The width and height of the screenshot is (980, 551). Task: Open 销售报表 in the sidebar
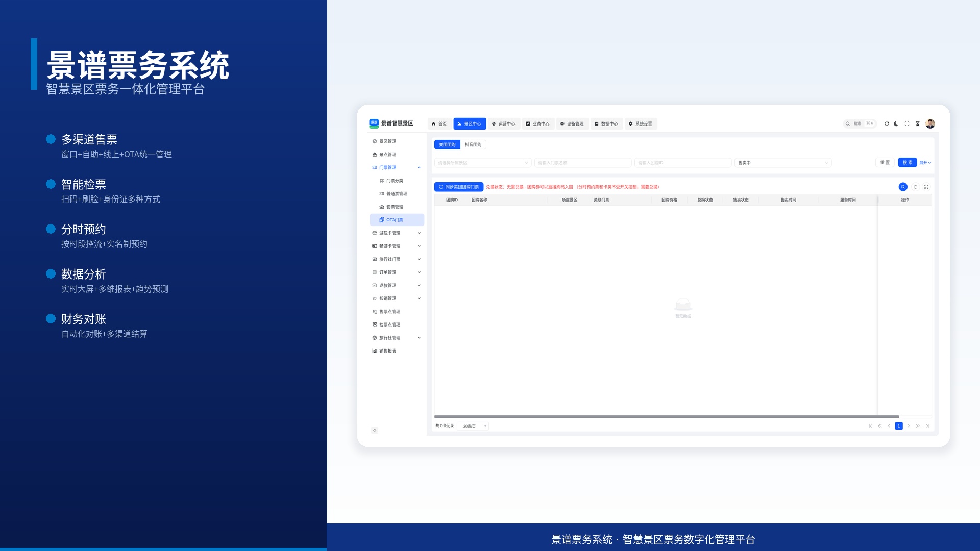coord(397,351)
